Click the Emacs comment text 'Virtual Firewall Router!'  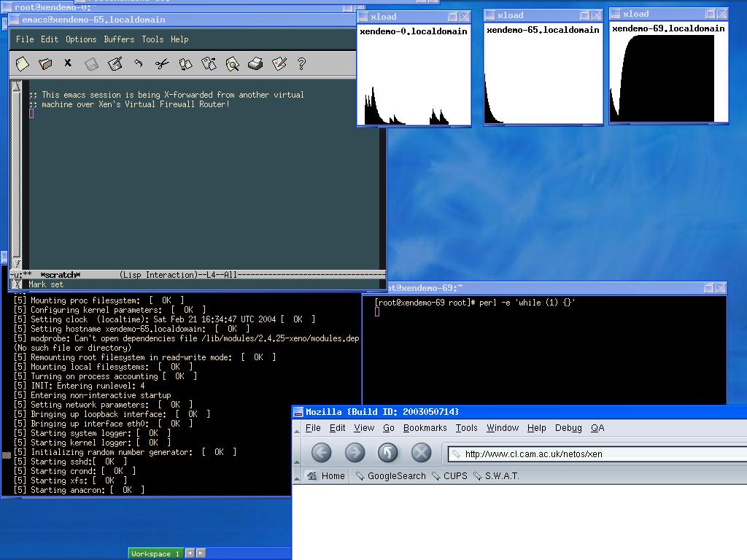click(x=177, y=104)
